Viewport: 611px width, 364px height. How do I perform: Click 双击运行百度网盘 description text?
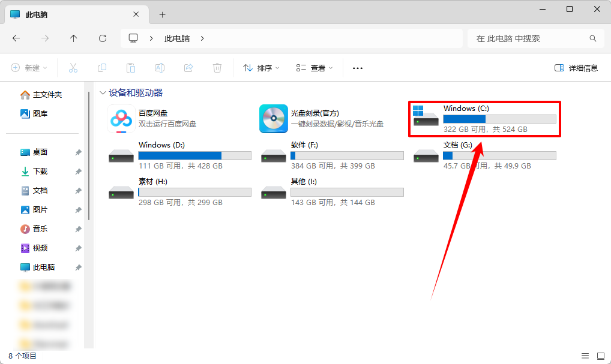(167, 124)
